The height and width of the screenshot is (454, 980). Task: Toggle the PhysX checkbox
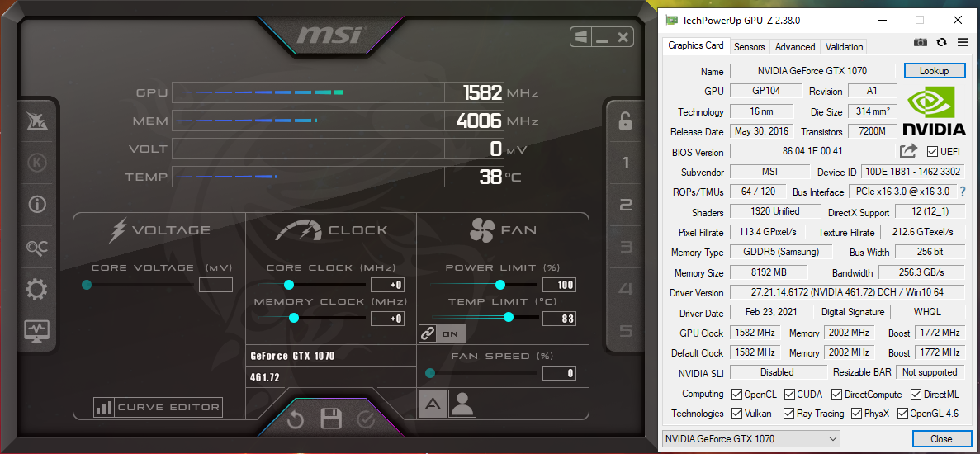coord(856,414)
